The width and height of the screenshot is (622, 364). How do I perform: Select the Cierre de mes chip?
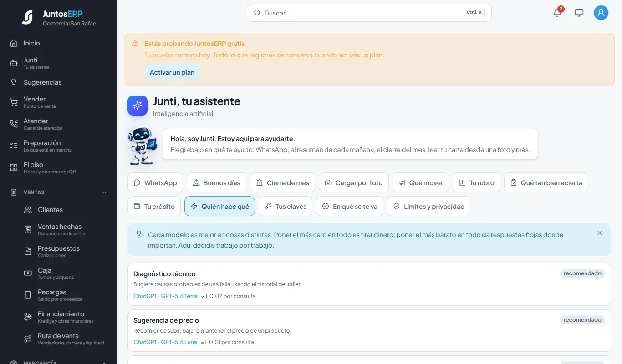click(282, 182)
